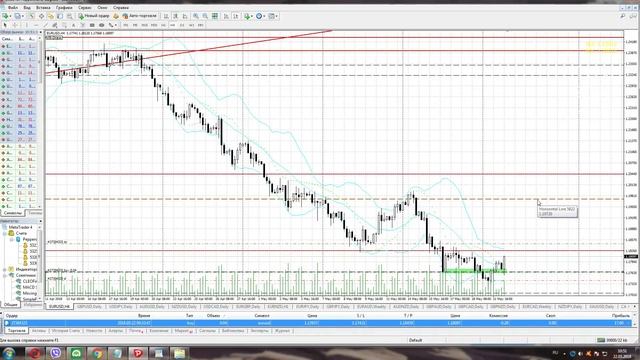Switch timeframe to H4
The width and height of the screenshot is (640, 360).
point(172,25)
